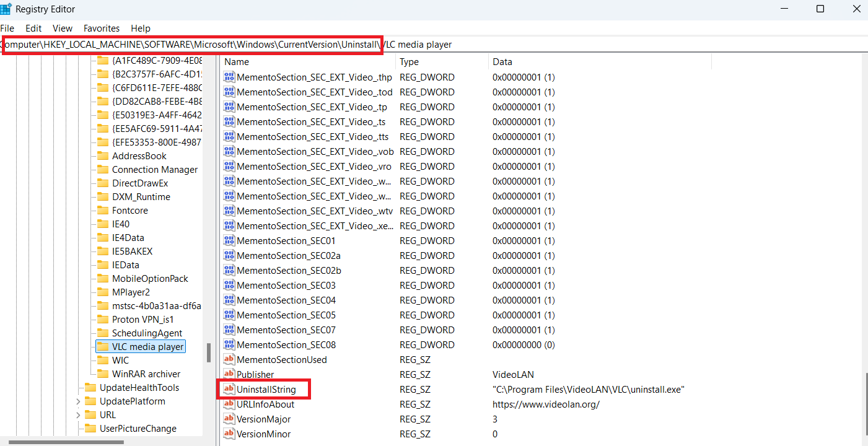868x446 pixels.
Task: Click DWORD icon of MementoSection_SEC_EXT_Video_.wtv
Action: 229,211
